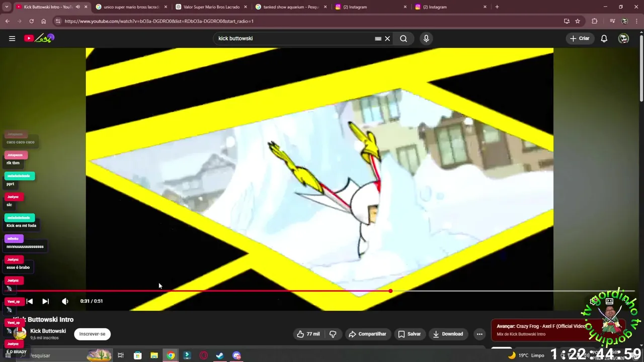Screen dimensions: 644x362
Task: Open the media controls icon in toolbar
Action: point(612,21)
